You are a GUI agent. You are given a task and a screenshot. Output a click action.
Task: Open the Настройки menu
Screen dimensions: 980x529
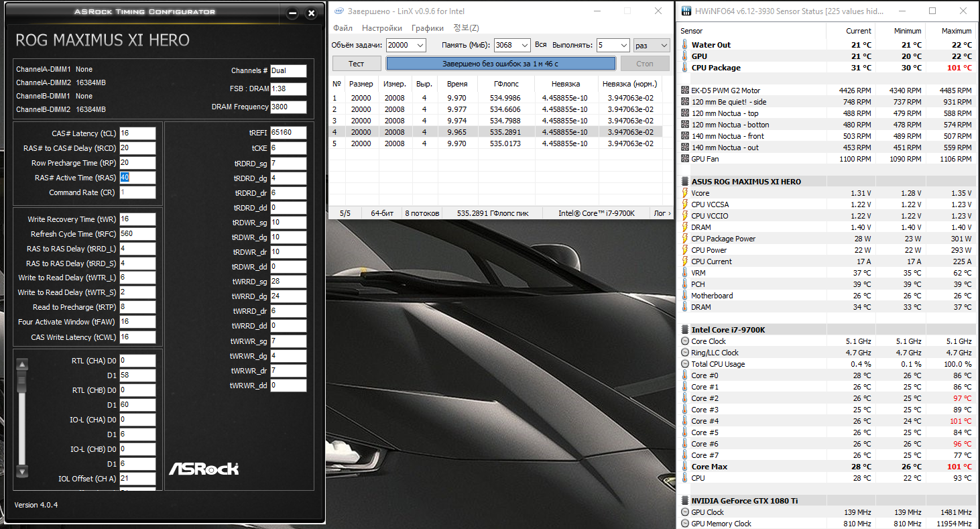[382, 28]
